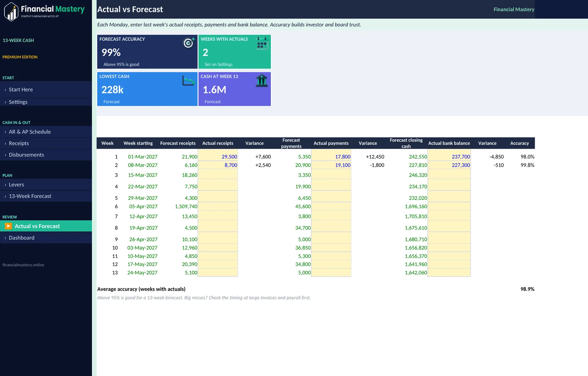Go to the Settings sheet in sidebar

[x=46, y=102]
